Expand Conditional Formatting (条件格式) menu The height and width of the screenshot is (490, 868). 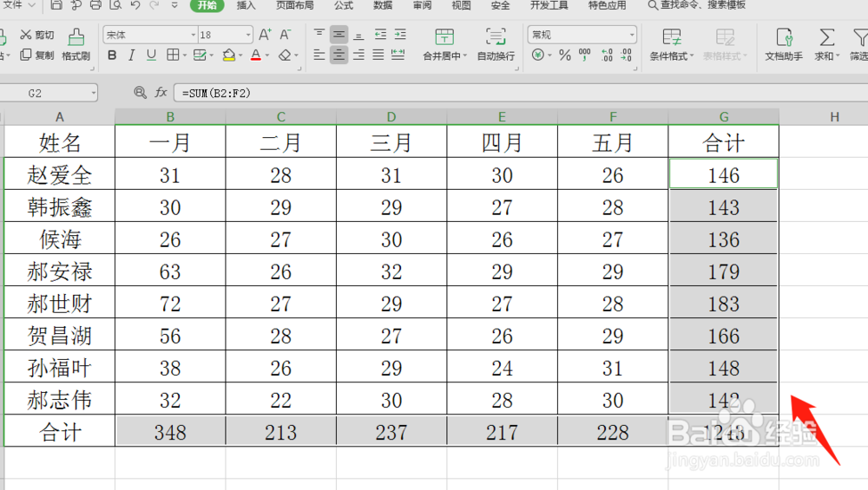671,45
